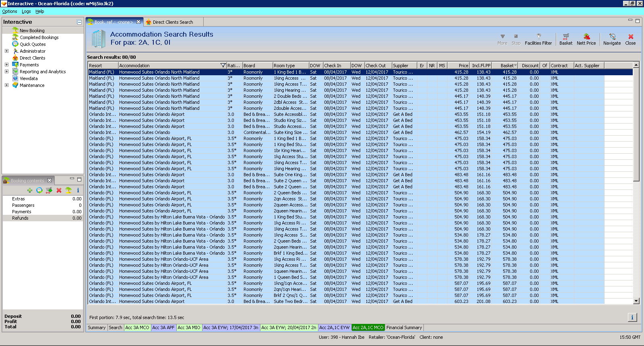Select the Suite Two Bedr... row priced 603.23

tap(361, 301)
